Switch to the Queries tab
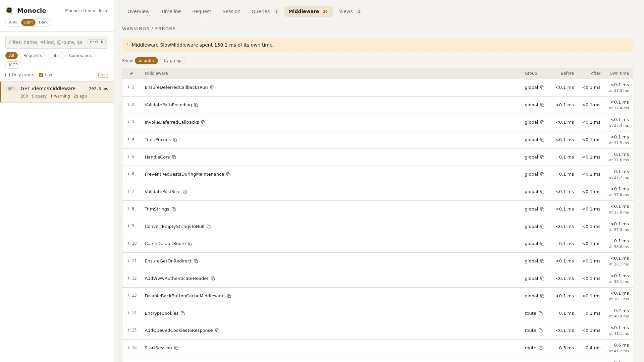 pyautogui.click(x=265, y=11)
